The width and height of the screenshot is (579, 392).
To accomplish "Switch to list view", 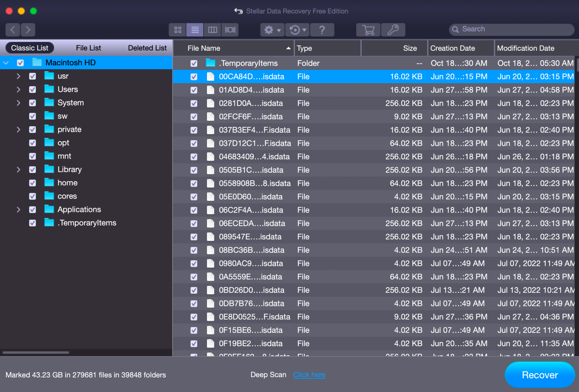I will (195, 29).
